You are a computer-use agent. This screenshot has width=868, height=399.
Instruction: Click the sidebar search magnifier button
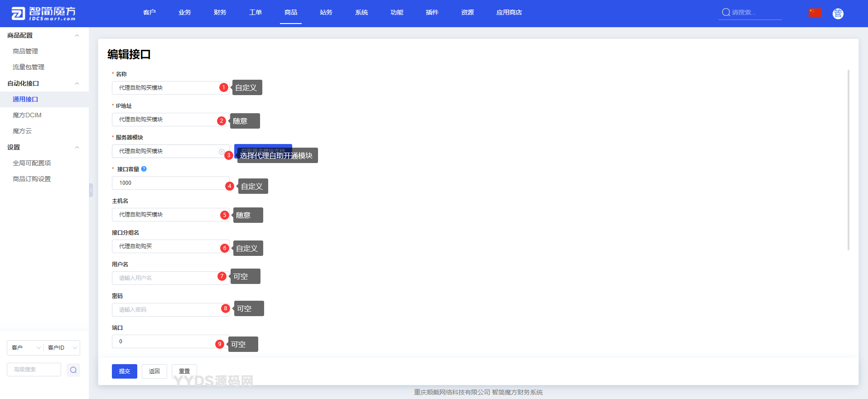tap(73, 370)
